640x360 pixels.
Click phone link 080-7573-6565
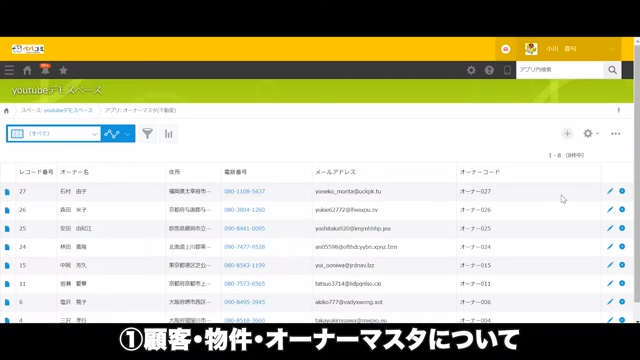tap(244, 283)
